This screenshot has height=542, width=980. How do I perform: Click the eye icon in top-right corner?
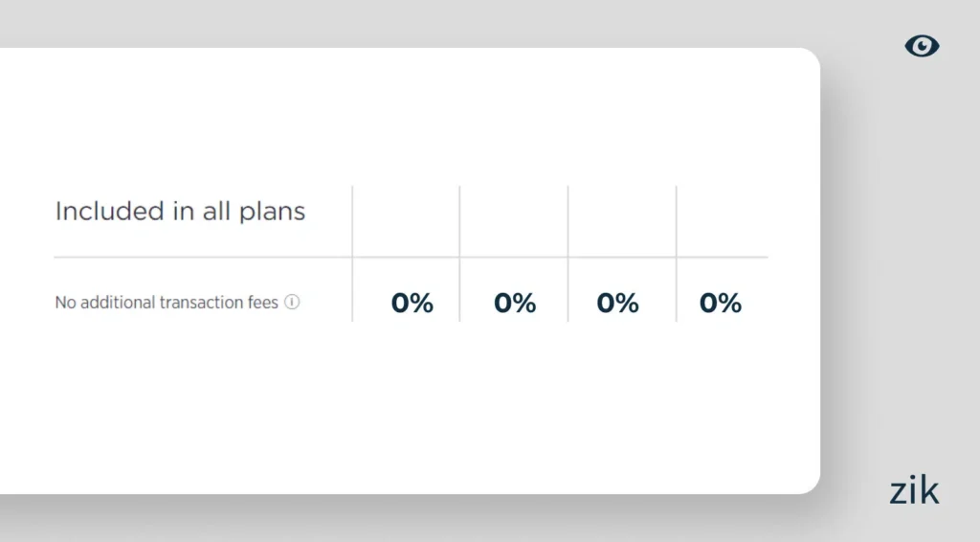coord(922,46)
